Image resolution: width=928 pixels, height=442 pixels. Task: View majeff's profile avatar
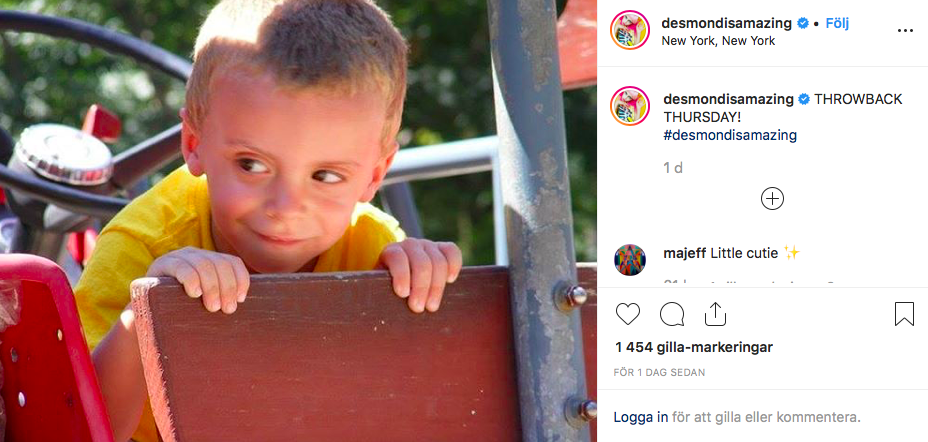[630, 260]
